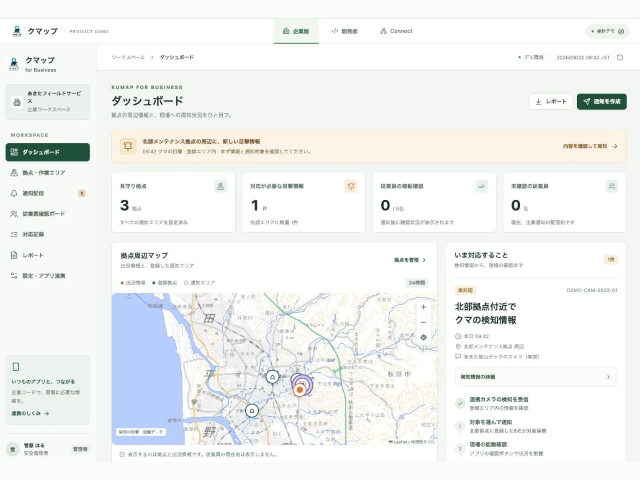Expand the 検知情報の詳細 row
This screenshot has width=640, height=480.
(x=536, y=377)
